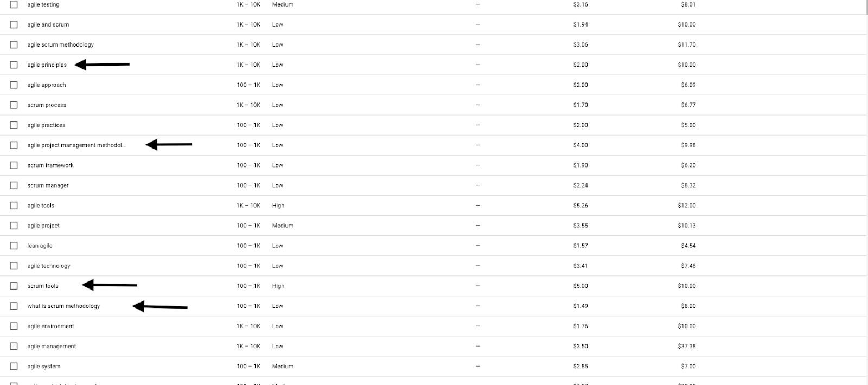The image size is (868, 385).
Task: Select the scrum manager checkbox
Action: (x=14, y=185)
